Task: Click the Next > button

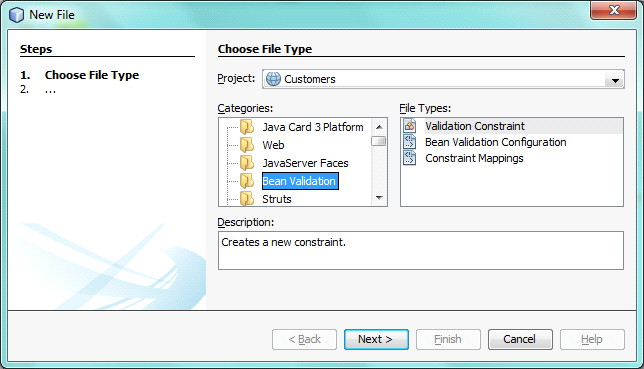Action: pos(376,339)
